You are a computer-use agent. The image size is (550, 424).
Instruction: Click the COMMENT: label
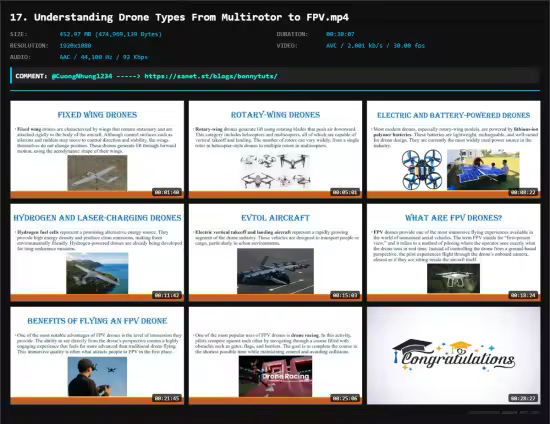coord(31,76)
